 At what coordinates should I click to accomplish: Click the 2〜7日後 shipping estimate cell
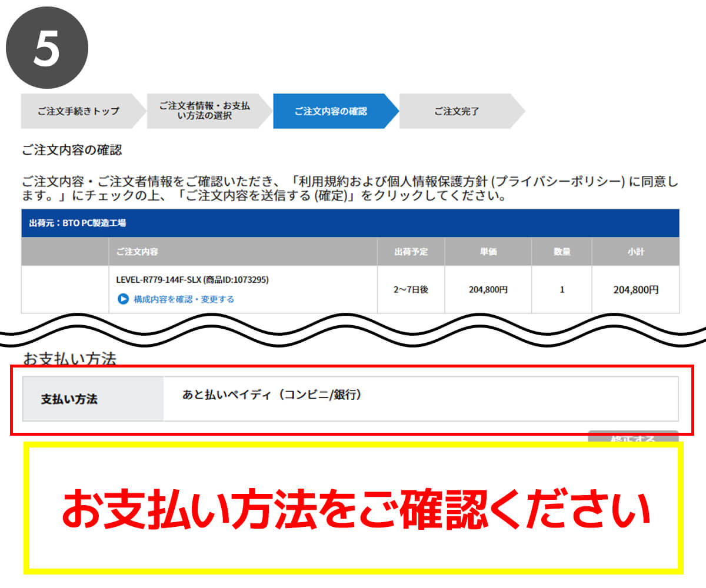[x=411, y=289]
